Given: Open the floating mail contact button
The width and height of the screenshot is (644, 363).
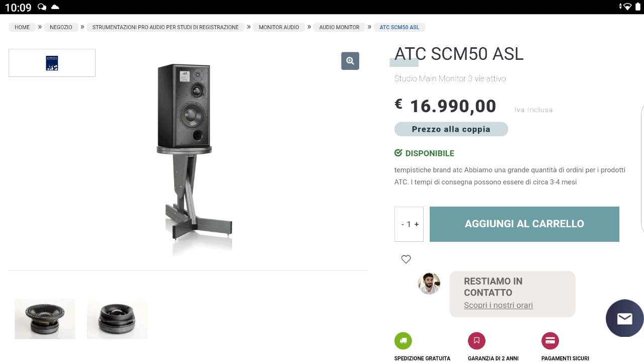Looking at the screenshot, I should (x=624, y=318).
